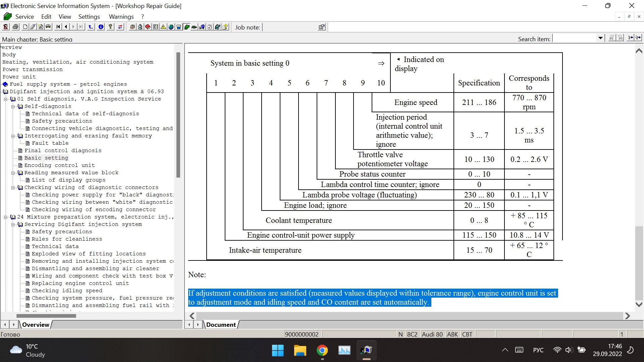The image size is (644, 362).
Task: Open the Settings menu
Action: point(89,17)
